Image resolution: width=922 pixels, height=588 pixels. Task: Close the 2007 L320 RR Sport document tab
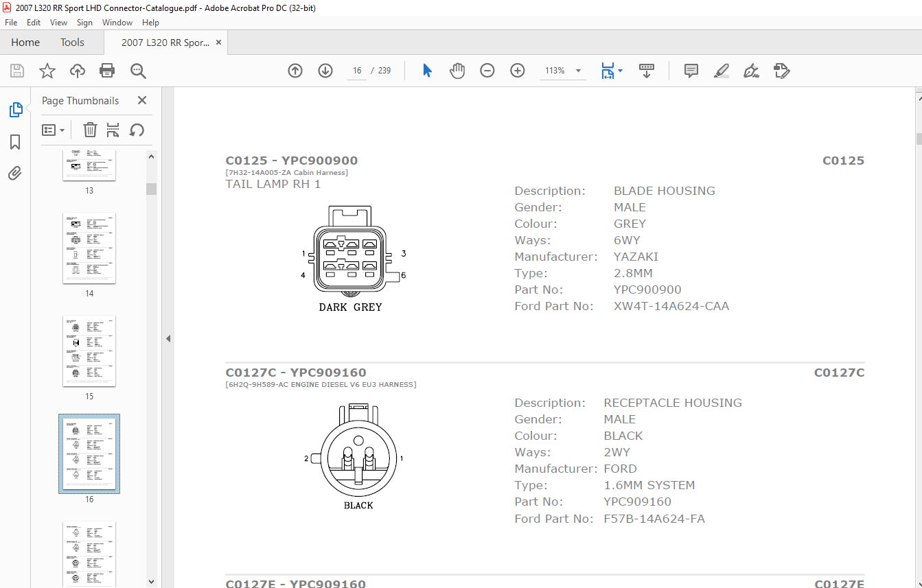coord(219,43)
